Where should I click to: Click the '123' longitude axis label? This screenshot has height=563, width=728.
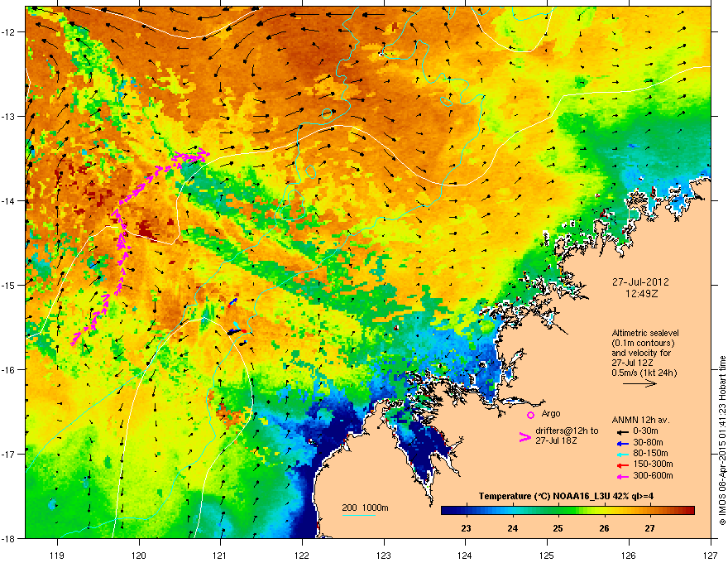point(384,555)
